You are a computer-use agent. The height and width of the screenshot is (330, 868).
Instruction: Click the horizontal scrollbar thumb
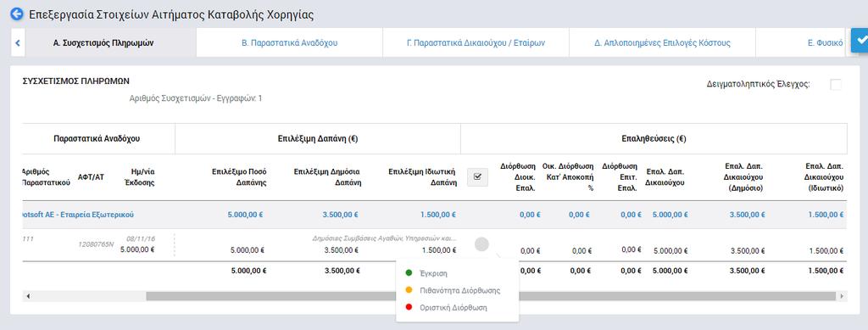coord(491,296)
